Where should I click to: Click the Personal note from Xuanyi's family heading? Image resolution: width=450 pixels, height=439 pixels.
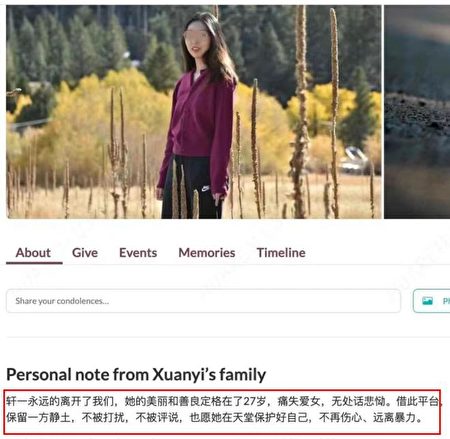click(x=136, y=374)
